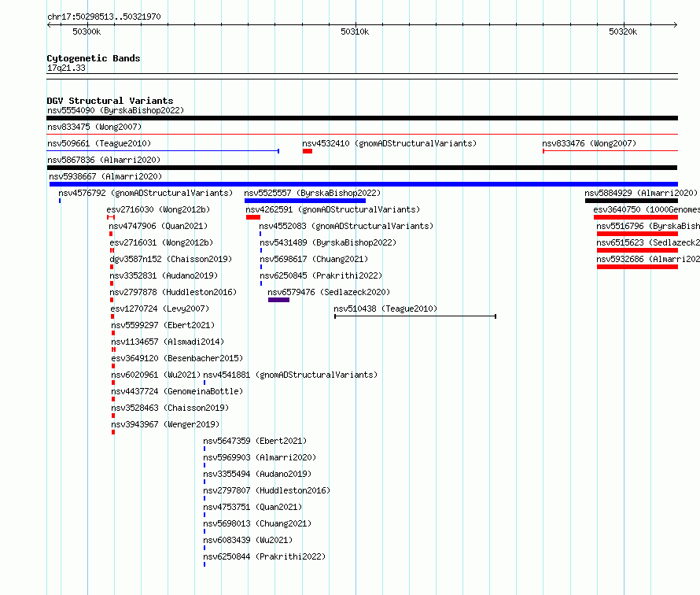Open the nsv4747906 (Quan2021) label

click(158, 226)
